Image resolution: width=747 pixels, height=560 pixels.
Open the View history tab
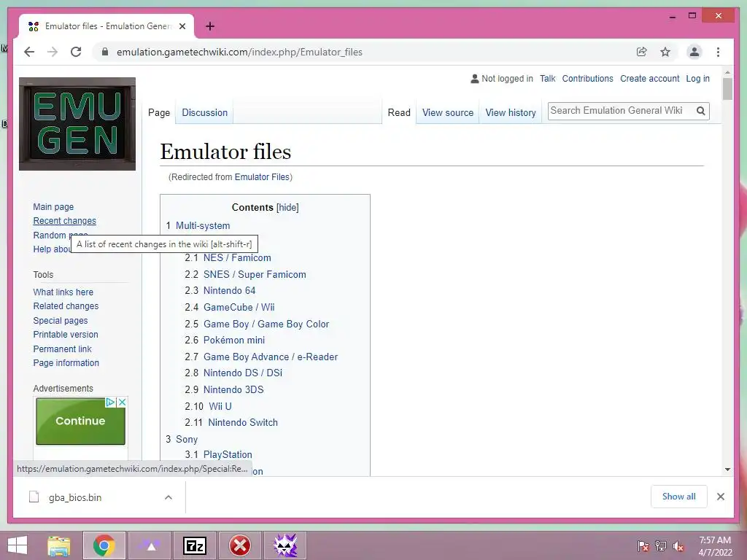(511, 113)
